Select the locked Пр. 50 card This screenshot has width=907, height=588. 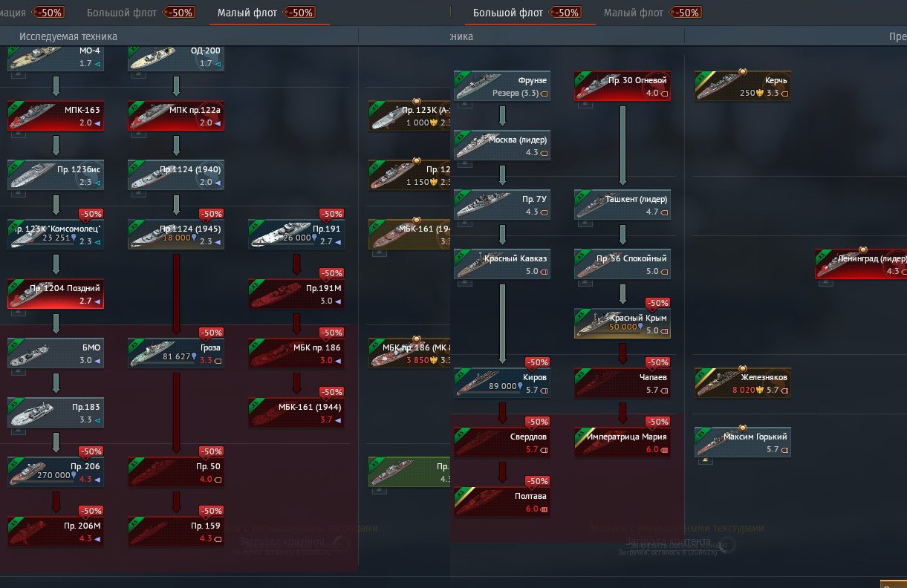click(x=176, y=472)
